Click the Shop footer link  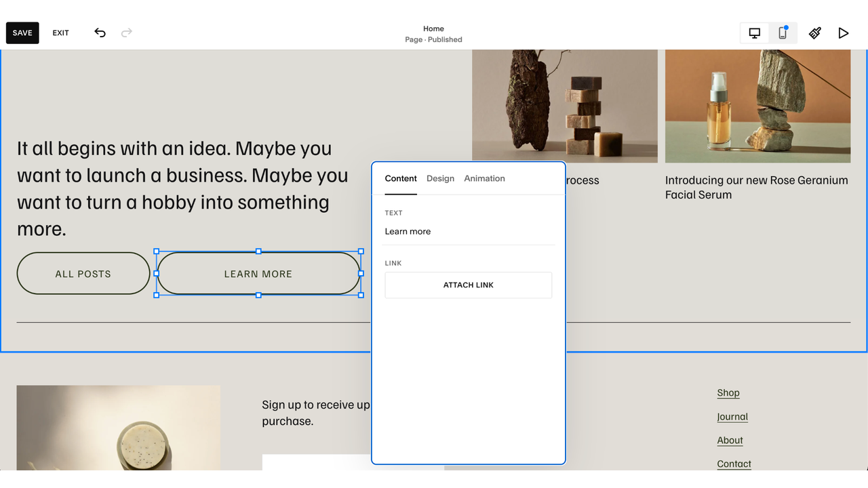(728, 392)
